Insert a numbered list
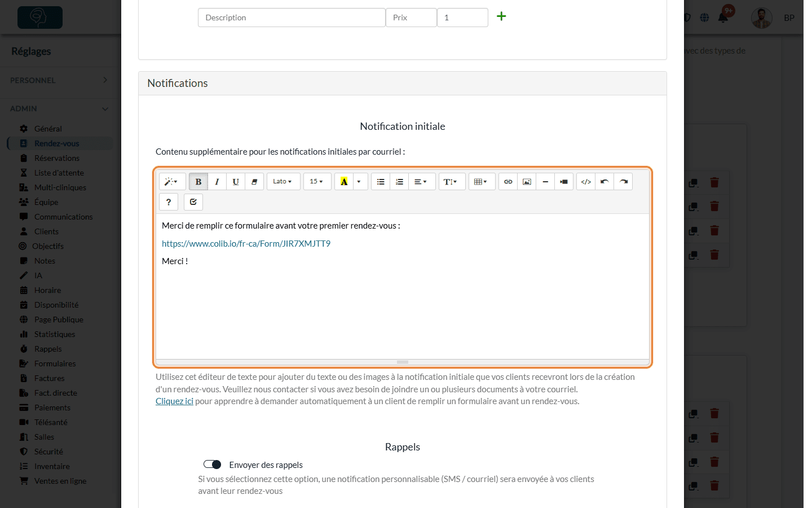The height and width of the screenshot is (508, 812). [399, 182]
